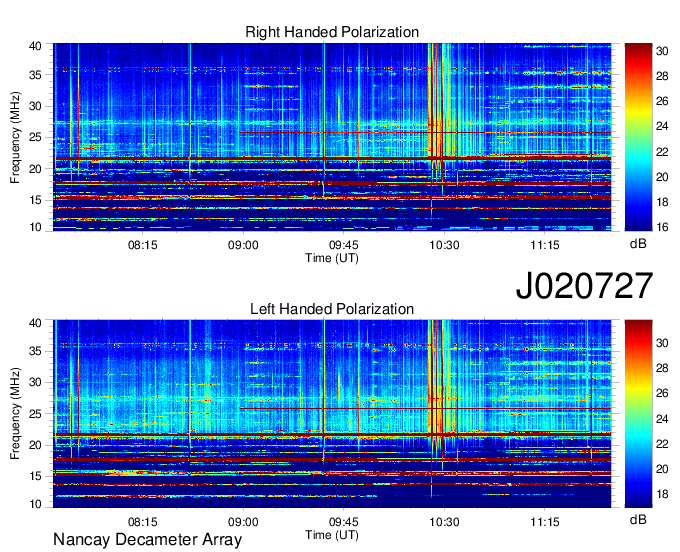Click the 'Nancay Decameter Array' caption

pyautogui.click(x=147, y=540)
